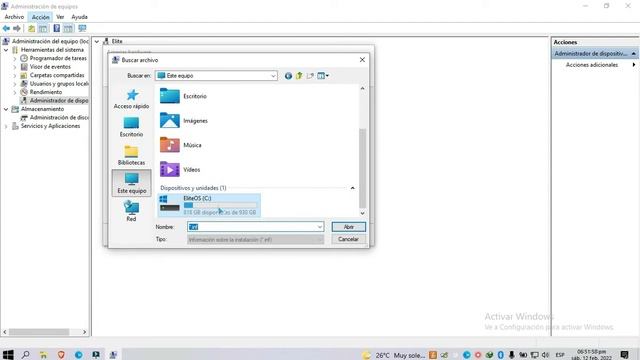Viewport: 640px width, 360px height.
Task: Collapse Herramientas del sistema node
Action: (x=6, y=50)
